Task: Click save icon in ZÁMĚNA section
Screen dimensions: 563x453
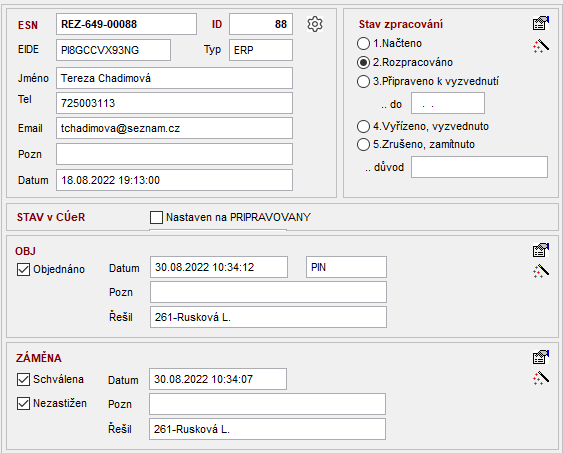Action: [x=541, y=357]
